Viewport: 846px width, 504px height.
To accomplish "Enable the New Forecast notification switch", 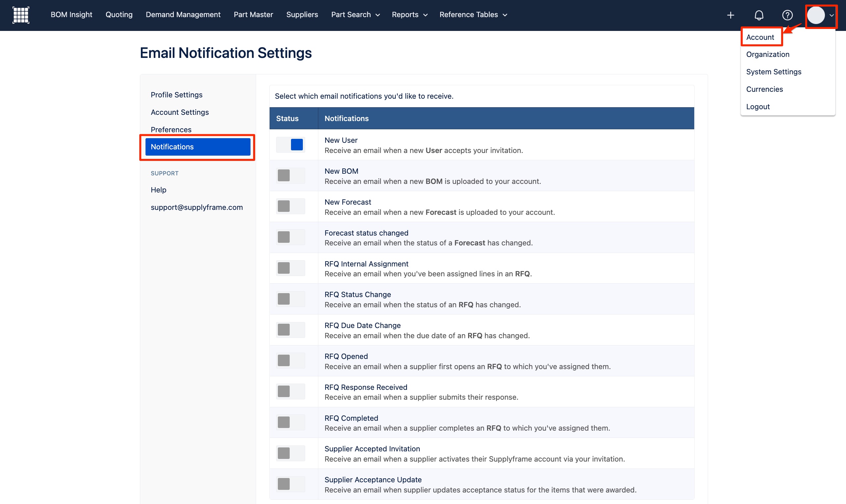I will (x=290, y=206).
